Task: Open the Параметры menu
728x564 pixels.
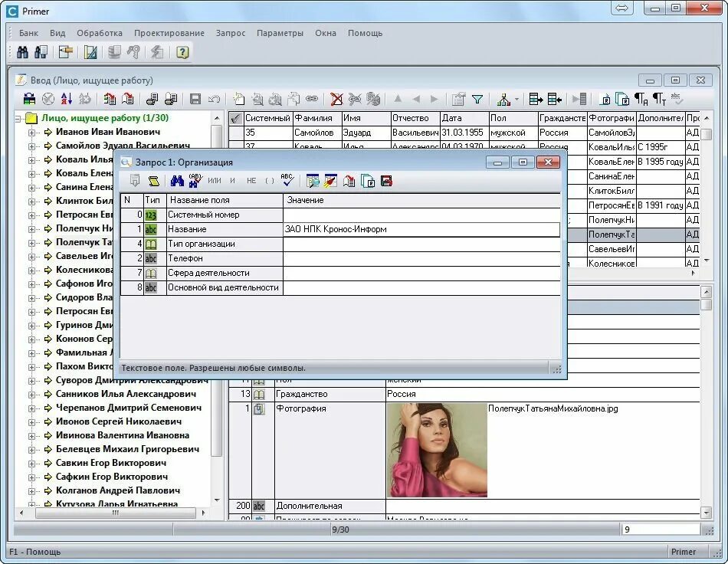Action: click(280, 33)
